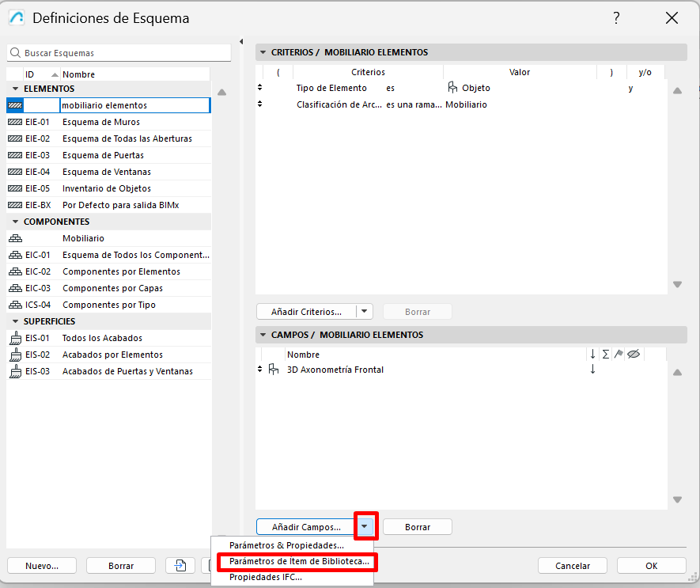Click the Cancelar button

tap(572, 566)
